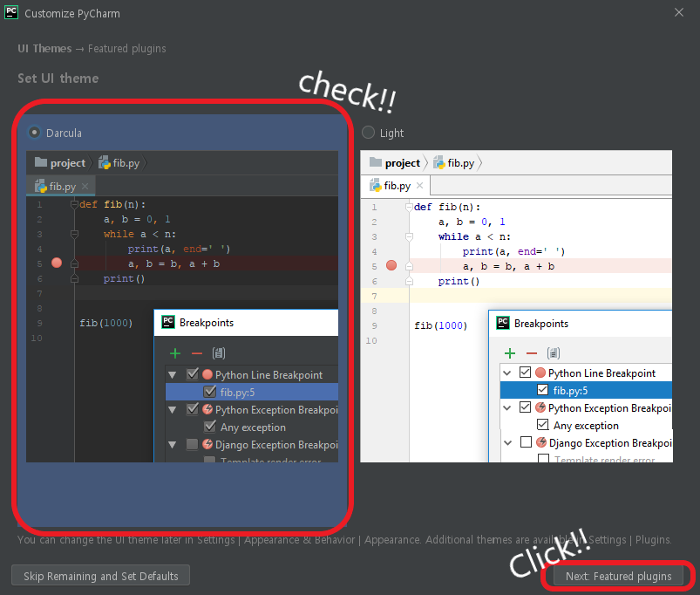Collapse Django Exception Breakpoint node in Darcula preview
The width and height of the screenshot is (700, 595).
tap(173, 444)
